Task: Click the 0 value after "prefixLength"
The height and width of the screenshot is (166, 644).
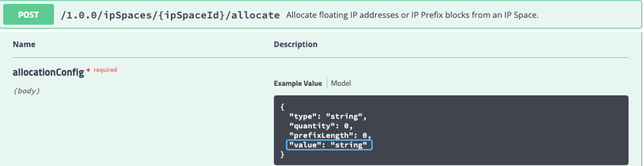Action: point(365,136)
